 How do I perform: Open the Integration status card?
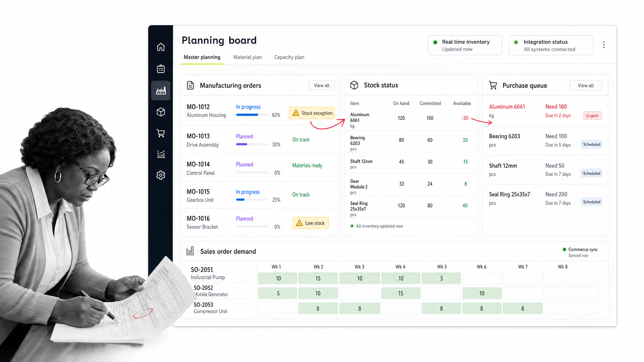tap(551, 45)
